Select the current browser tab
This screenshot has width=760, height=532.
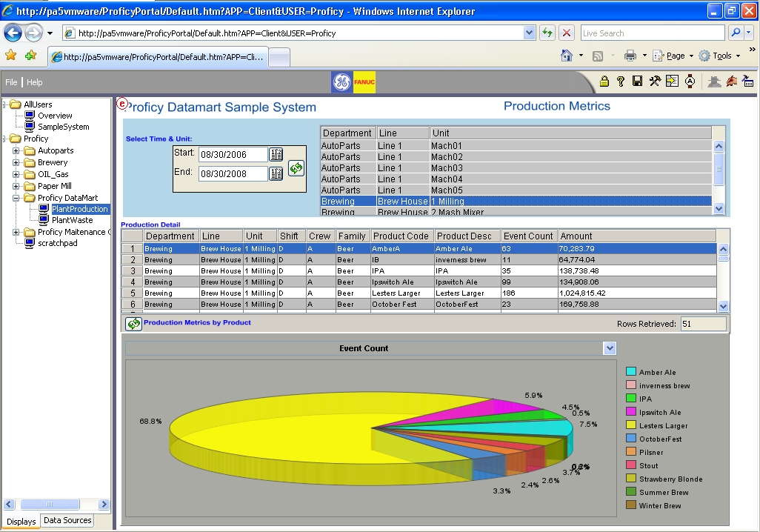tap(159, 57)
